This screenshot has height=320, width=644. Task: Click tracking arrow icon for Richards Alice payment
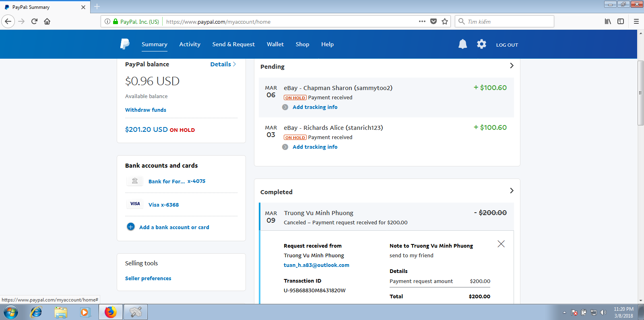click(285, 147)
